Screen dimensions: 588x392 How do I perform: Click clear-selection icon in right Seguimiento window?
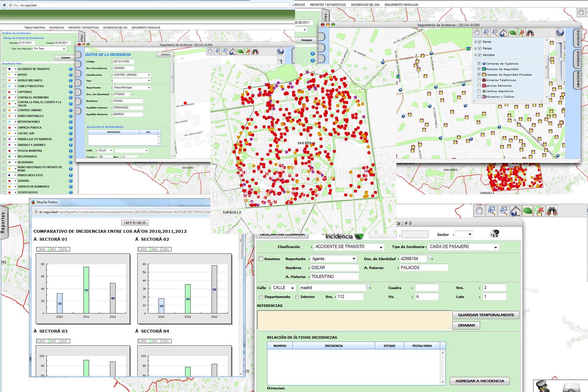pyautogui.click(x=521, y=33)
